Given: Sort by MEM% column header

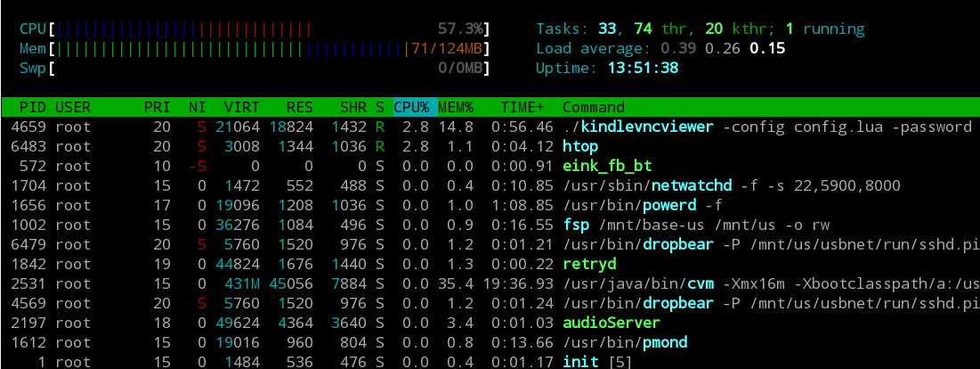Looking at the screenshot, I should (x=456, y=108).
